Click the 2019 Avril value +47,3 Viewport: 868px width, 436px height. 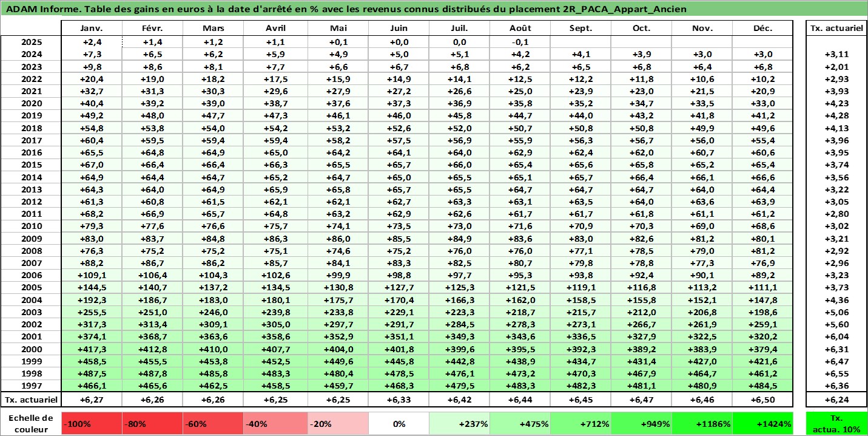275,116
